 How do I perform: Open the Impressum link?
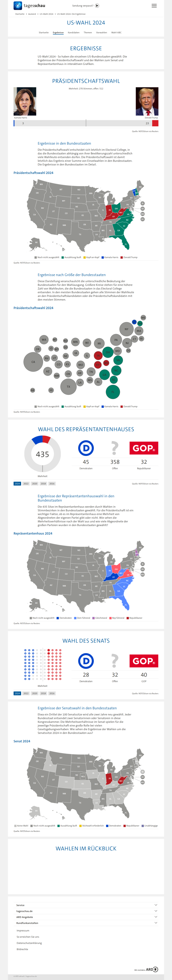click(x=23, y=931)
